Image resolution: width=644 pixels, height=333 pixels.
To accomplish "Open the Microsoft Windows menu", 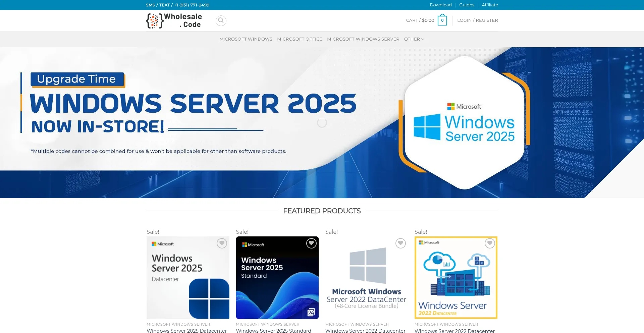I will pos(246,39).
